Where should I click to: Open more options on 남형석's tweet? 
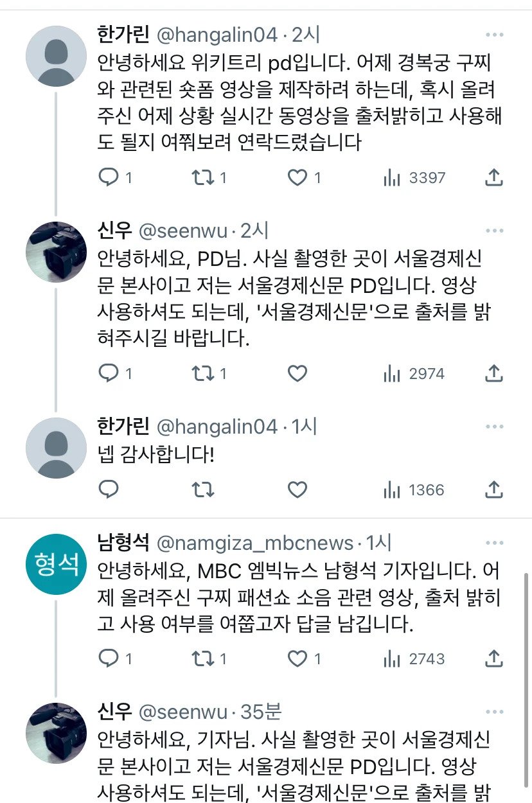coord(494,544)
